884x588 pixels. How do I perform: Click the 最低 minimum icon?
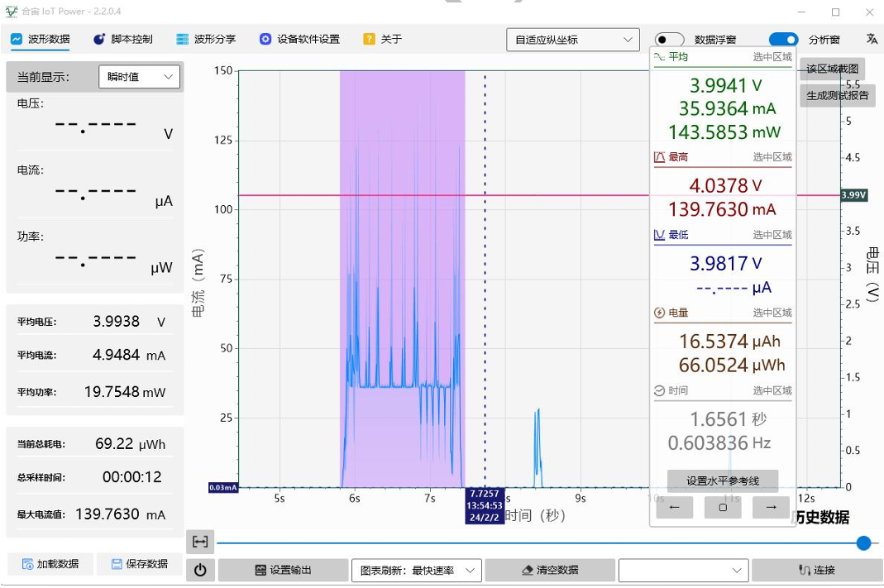[659, 235]
